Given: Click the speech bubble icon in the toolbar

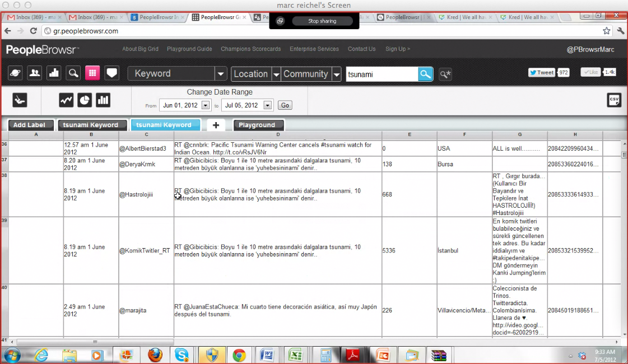Looking at the screenshot, I should 112,73.
